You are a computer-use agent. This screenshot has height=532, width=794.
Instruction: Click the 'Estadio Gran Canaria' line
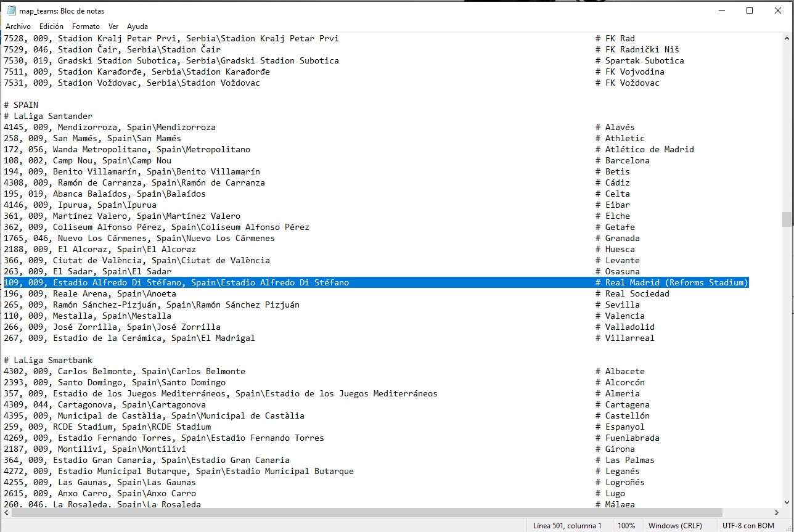(147, 460)
